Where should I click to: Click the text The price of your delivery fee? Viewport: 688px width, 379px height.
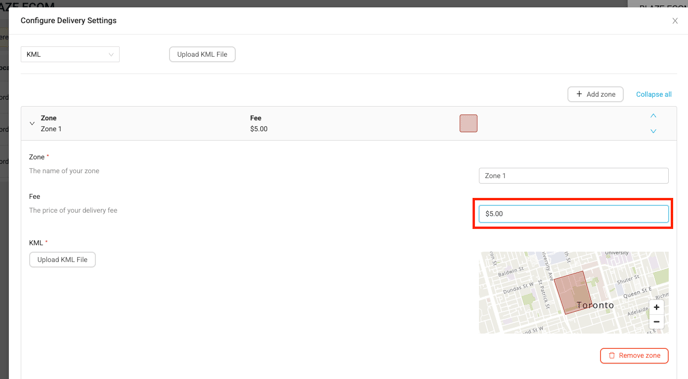[73, 210]
